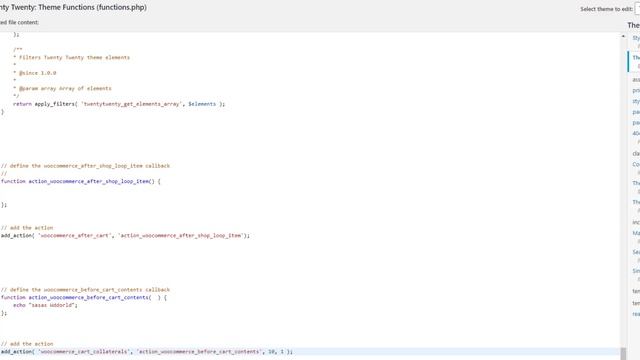Open the Comments template file
The width and height of the screenshot is (640, 360).
coord(636,164)
